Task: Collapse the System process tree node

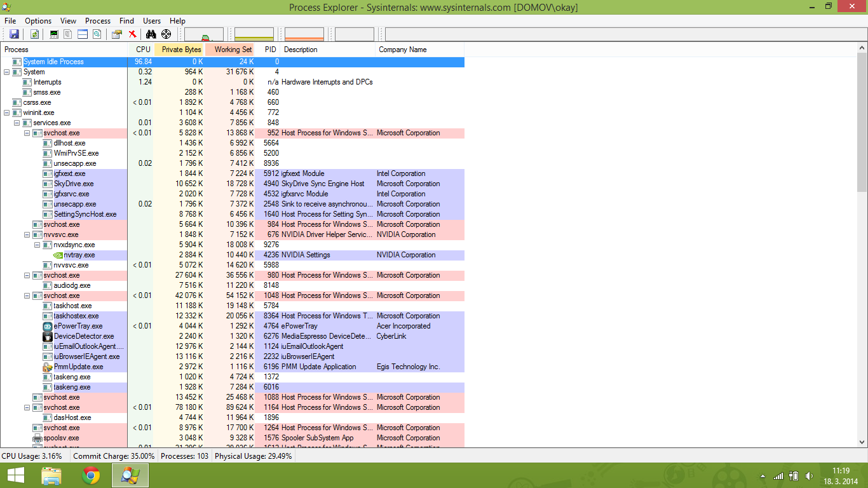Action: coord(7,72)
